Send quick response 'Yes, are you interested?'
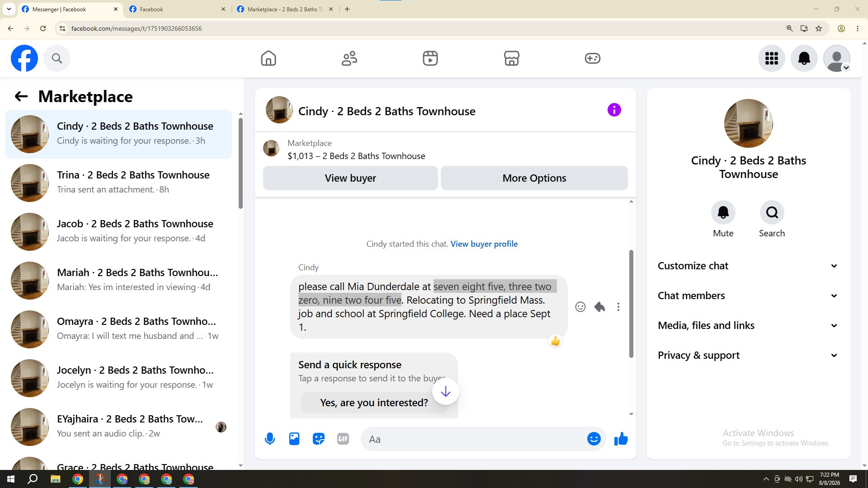Screen dimensions: 868x488 pos(374,403)
